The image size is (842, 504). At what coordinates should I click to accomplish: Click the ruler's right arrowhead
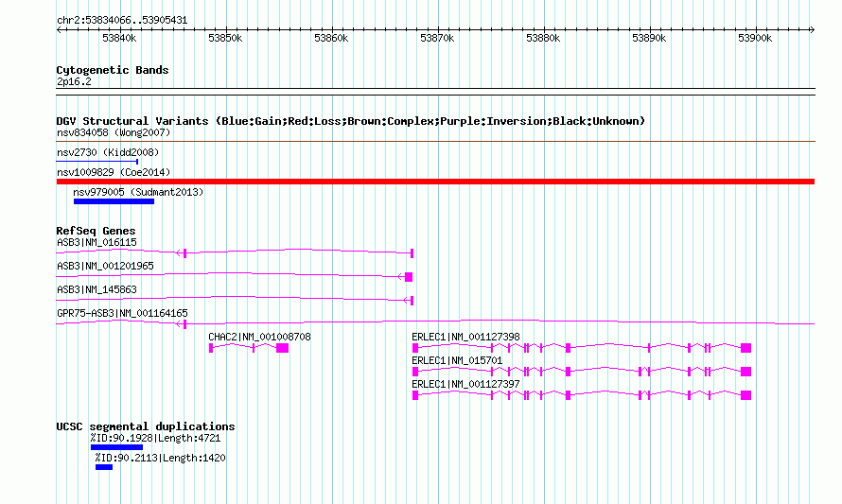tap(812, 29)
